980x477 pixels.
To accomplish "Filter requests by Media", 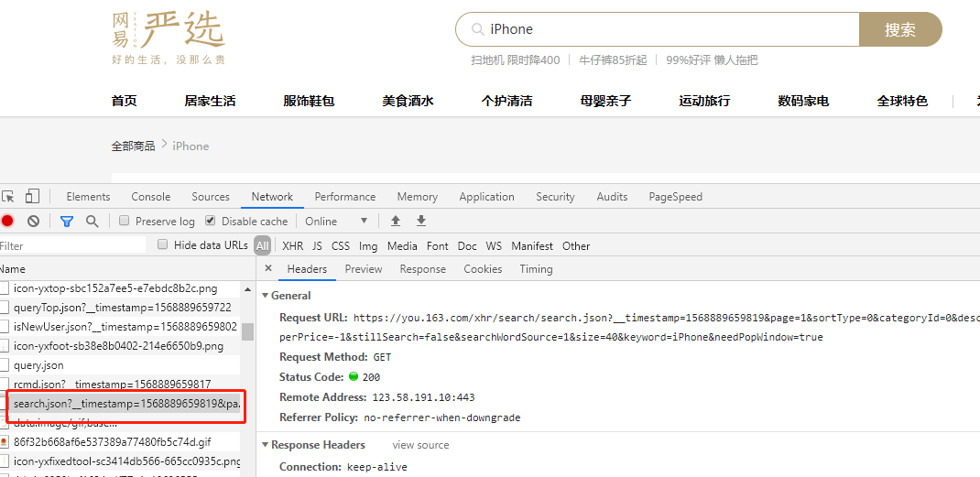I will (402, 246).
